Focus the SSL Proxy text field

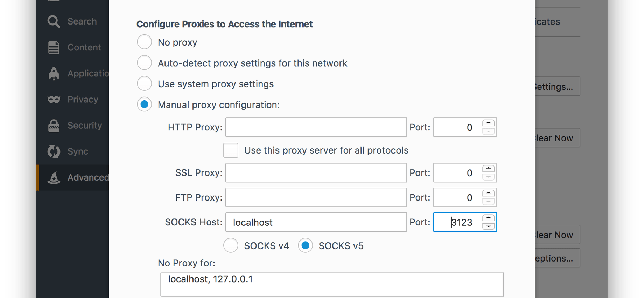[316, 173]
